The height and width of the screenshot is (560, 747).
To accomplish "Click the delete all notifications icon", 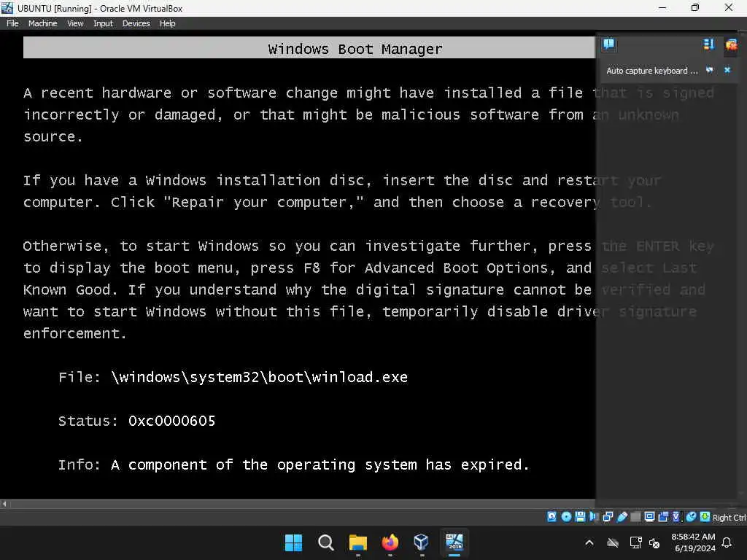I will point(731,44).
